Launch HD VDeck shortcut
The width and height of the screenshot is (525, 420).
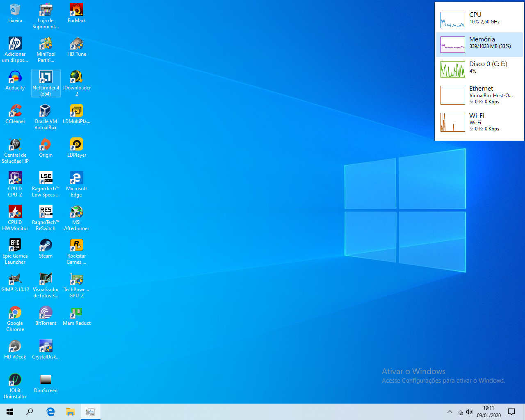click(15, 349)
